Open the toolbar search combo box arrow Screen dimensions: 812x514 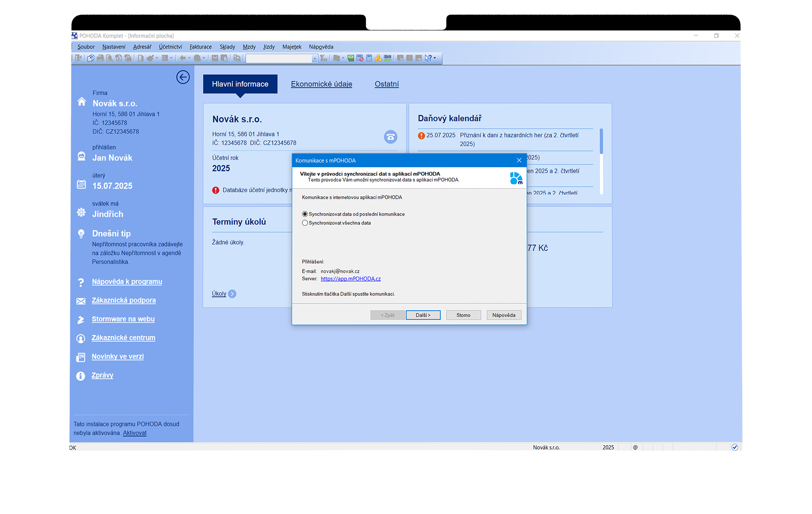pyautogui.click(x=314, y=58)
